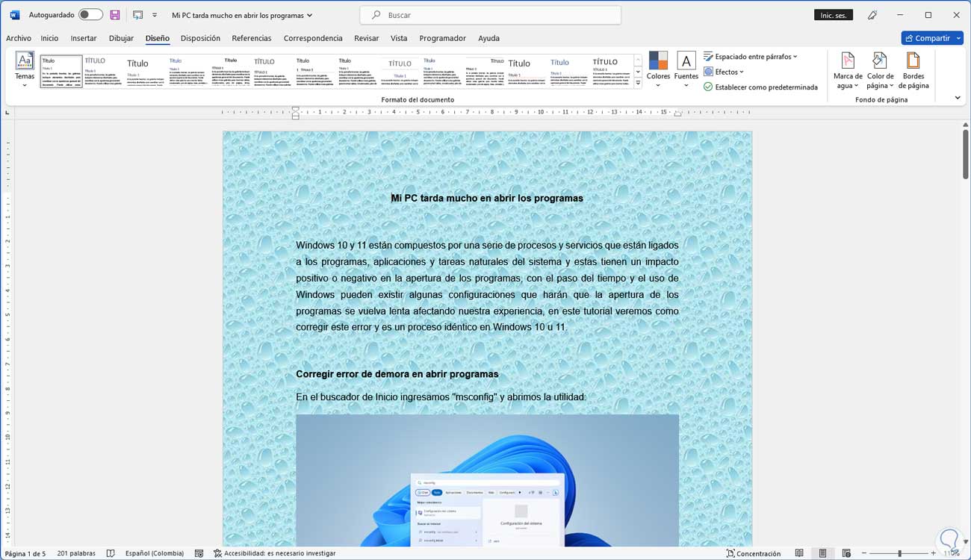Viewport: 971px width, 560px height.
Task: Click the zoom percentage in status bar
Action: coord(952,553)
